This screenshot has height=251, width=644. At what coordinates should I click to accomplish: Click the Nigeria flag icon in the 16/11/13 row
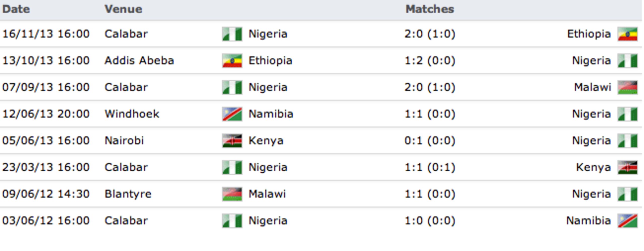tap(232, 34)
